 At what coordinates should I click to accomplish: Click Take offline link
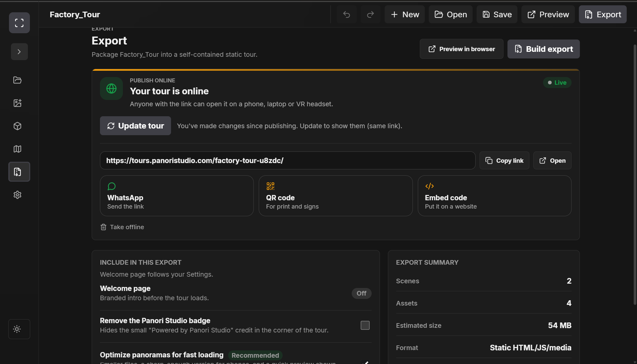tap(122, 227)
